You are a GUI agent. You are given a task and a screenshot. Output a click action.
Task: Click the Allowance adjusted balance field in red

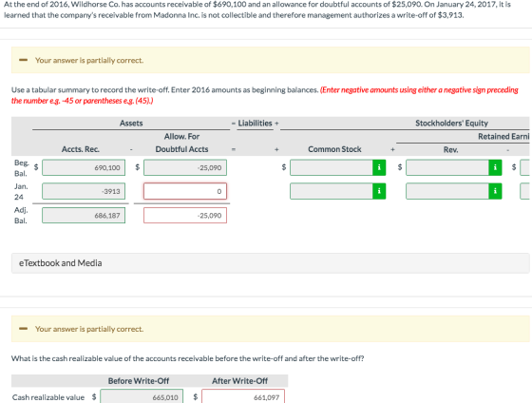point(185,215)
